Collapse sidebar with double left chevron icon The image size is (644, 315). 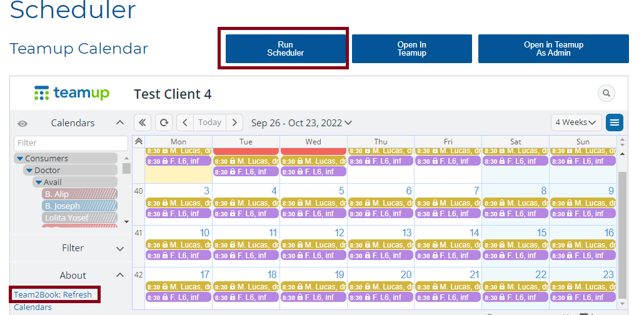tap(143, 122)
